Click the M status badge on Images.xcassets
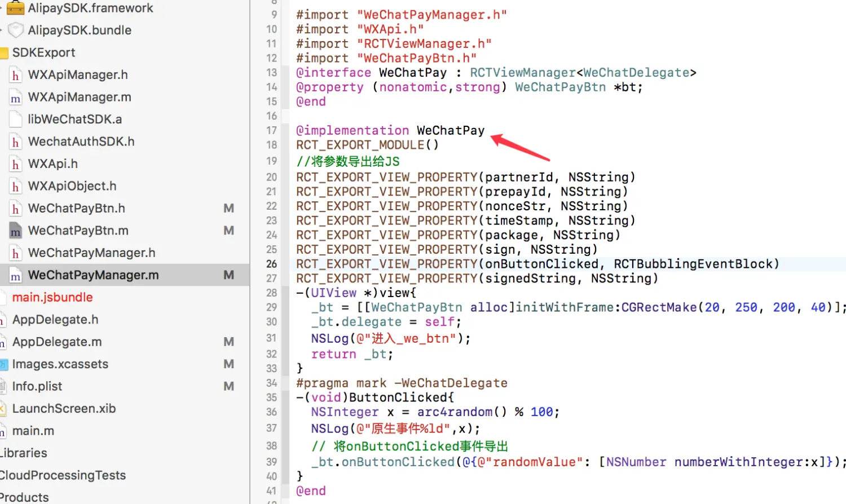The image size is (846, 504). (x=228, y=364)
